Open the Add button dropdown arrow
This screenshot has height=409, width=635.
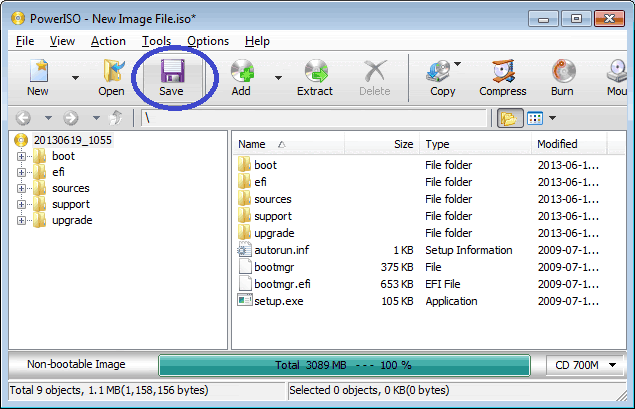pyautogui.click(x=278, y=77)
